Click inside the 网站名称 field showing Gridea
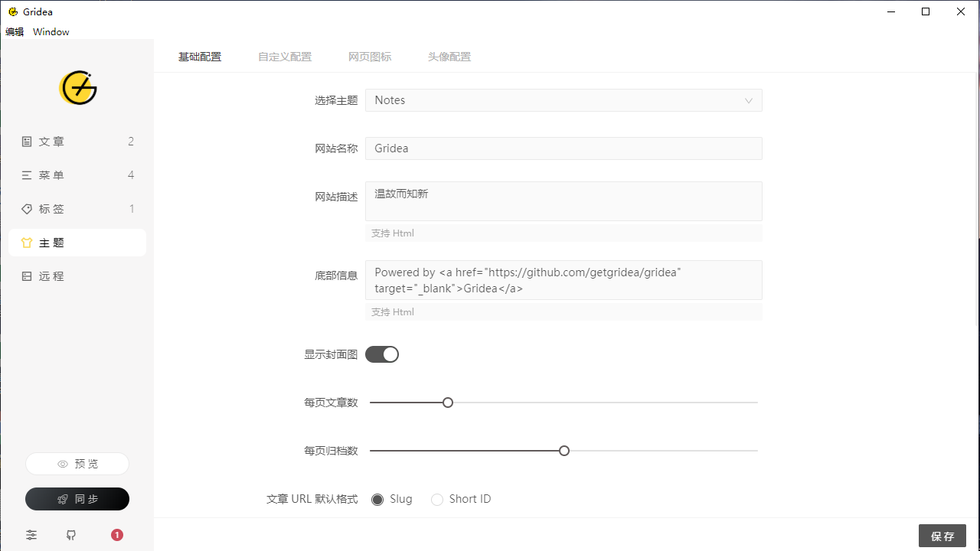Screen dimensions: 980x551 point(563,148)
